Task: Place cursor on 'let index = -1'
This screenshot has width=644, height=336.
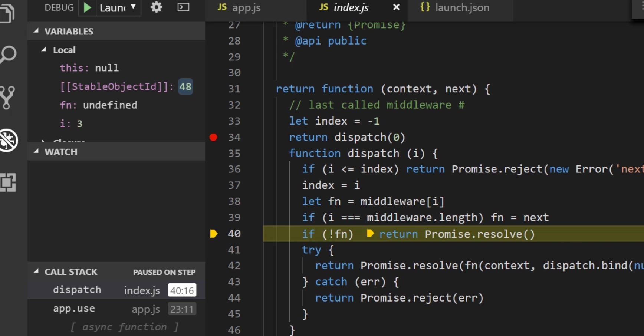Action: point(334,121)
